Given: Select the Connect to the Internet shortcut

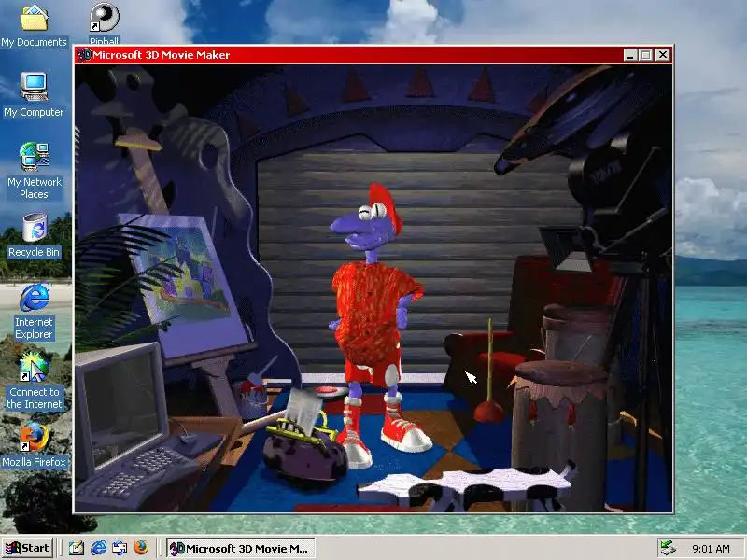Looking at the screenshot, I should click(34, 381).
